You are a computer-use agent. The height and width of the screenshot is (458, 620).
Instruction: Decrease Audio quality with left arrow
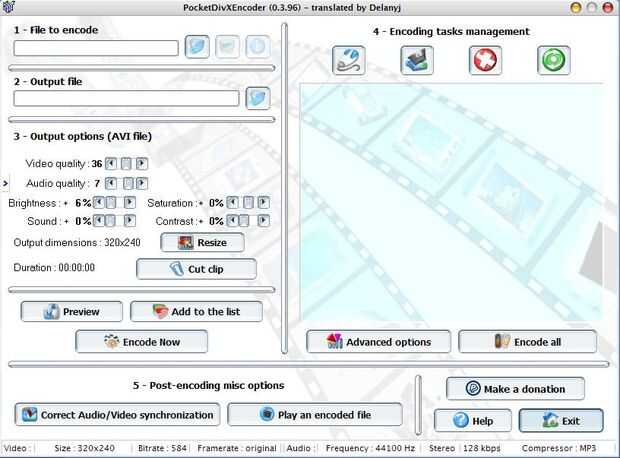point(111,183)
